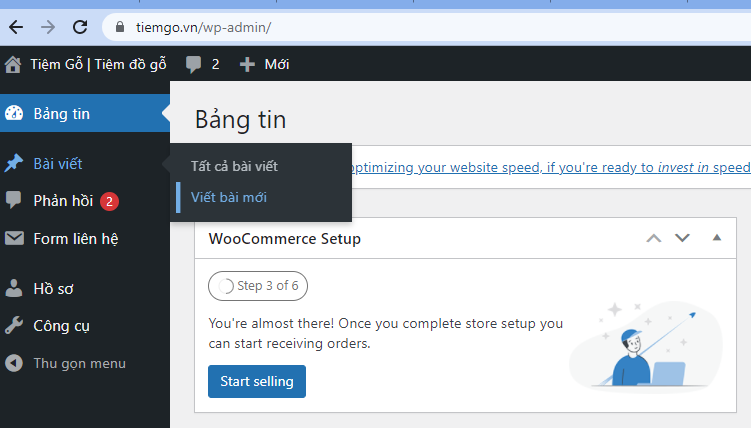Go back using the browser back arrow
Image resolution: width=751 pixels, height=428 pixels.
(x=16, y=27)
